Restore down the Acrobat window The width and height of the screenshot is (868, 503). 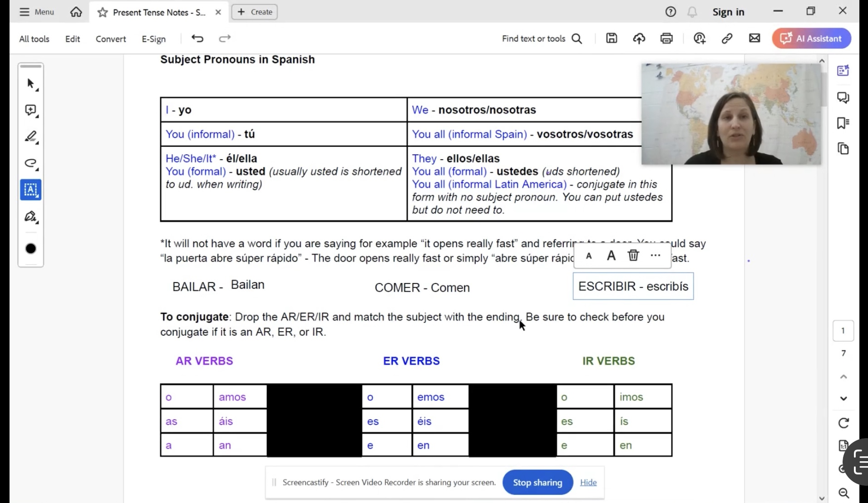[x=810, y=11]
